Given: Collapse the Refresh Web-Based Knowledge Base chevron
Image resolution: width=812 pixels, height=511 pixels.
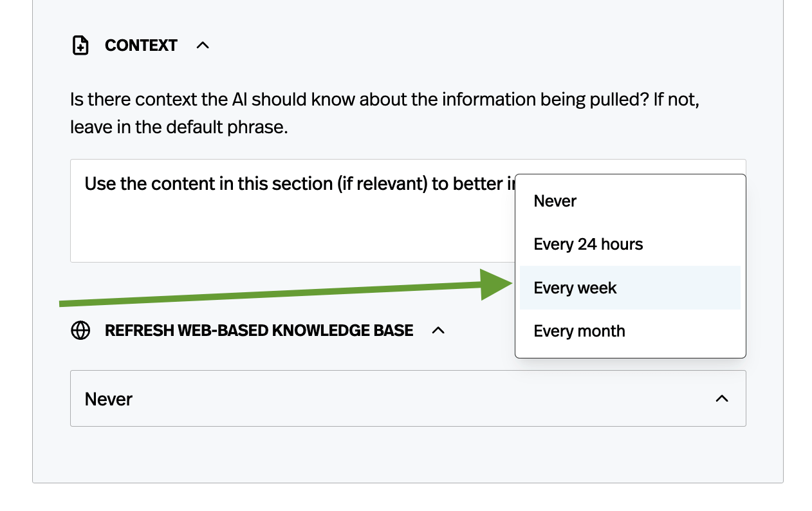Looking at the screenshot, I should [x=438, y=331].
